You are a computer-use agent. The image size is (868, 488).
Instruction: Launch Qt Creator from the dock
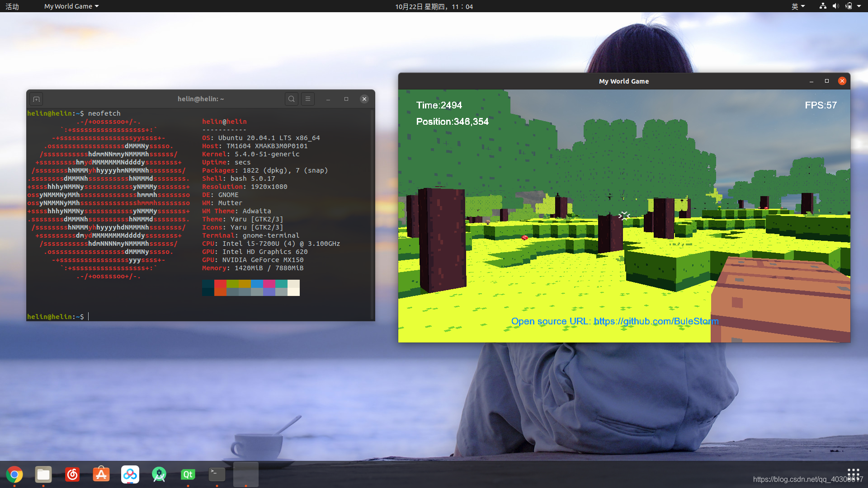click(188, 474)
